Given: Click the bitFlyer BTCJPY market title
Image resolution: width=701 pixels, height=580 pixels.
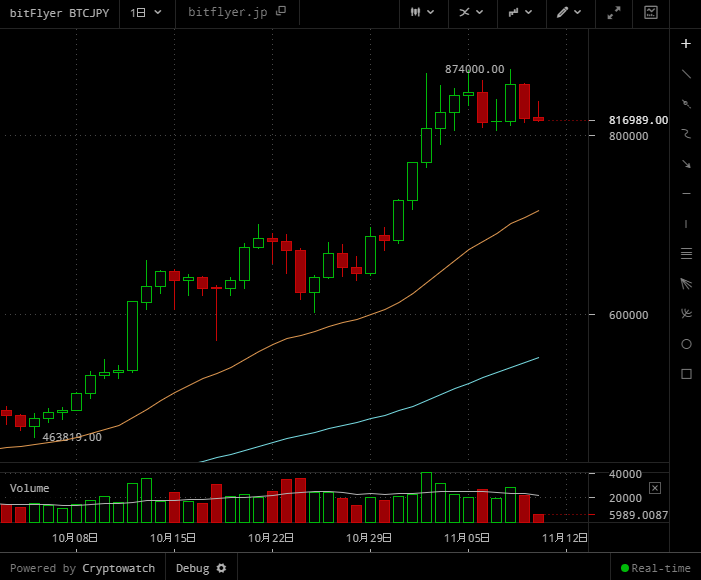Looking at the screenshot, I should [x=58, y=12].
